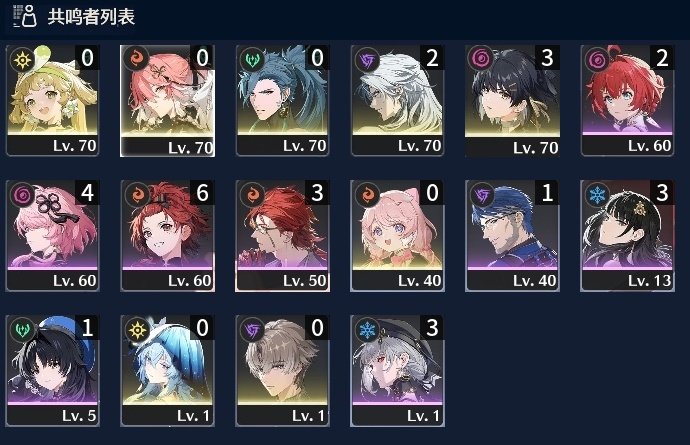Click the resonator list header icon

point(24,17)
